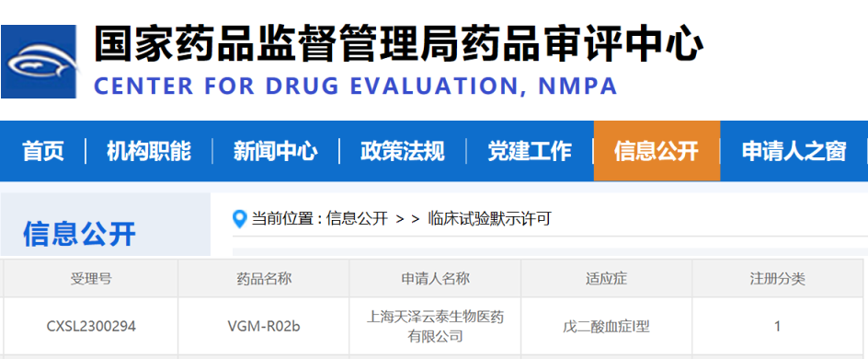868x359 pixels.
Task: Click the 信息公开 breadcrumb link
Action: click(x=357, y=219)
